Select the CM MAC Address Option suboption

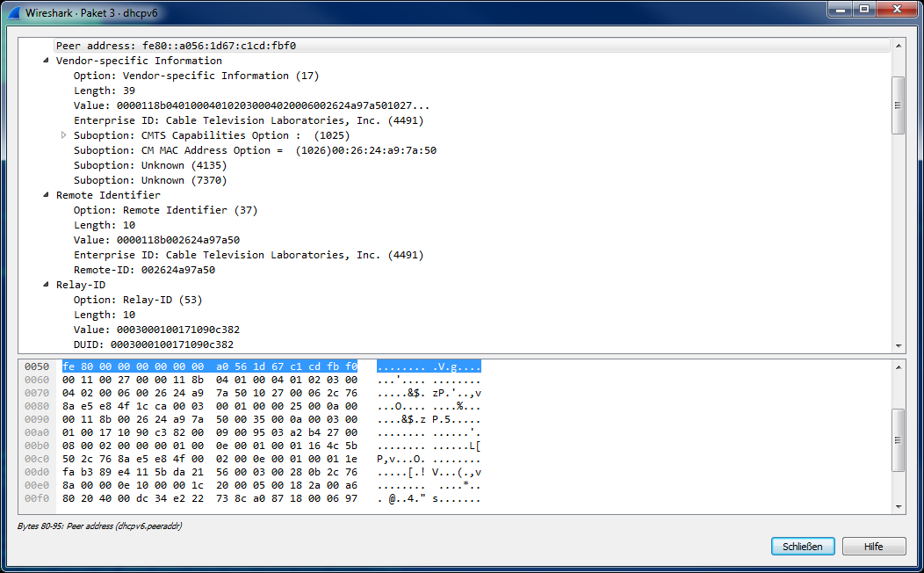(255, 150)
